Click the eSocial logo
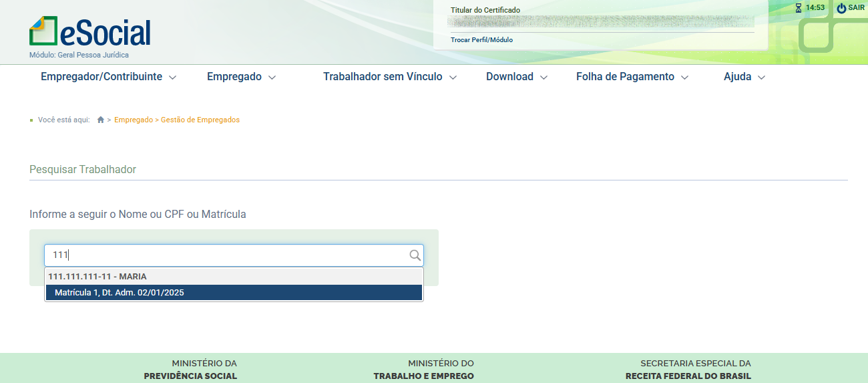 [90, 32]
